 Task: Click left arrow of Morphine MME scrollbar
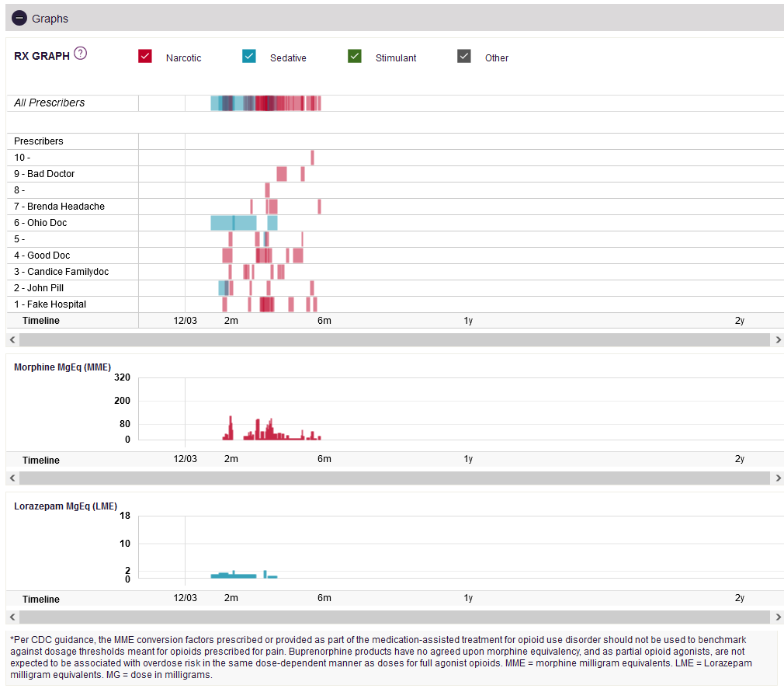12,478
